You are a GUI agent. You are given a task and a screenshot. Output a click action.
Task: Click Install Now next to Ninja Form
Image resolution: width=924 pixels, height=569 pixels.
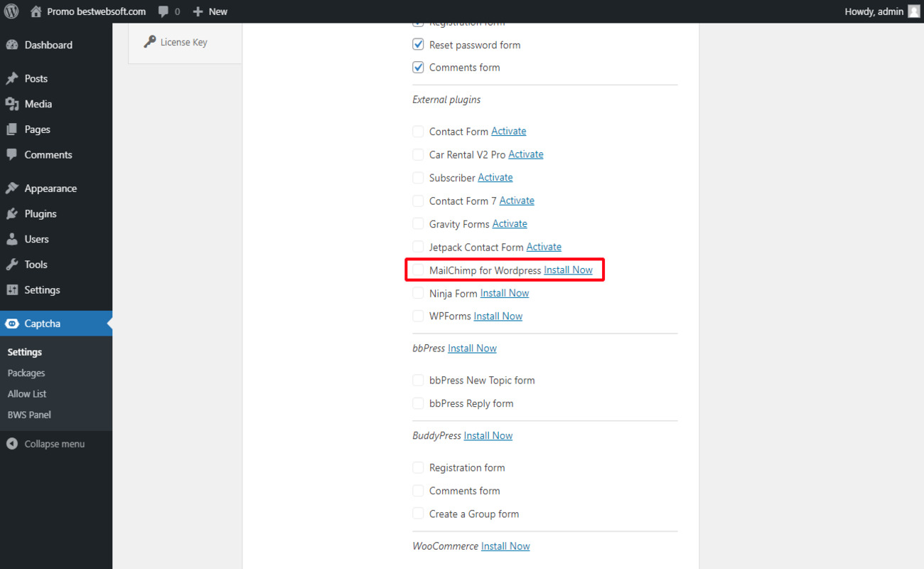click(x=505, y=293)
